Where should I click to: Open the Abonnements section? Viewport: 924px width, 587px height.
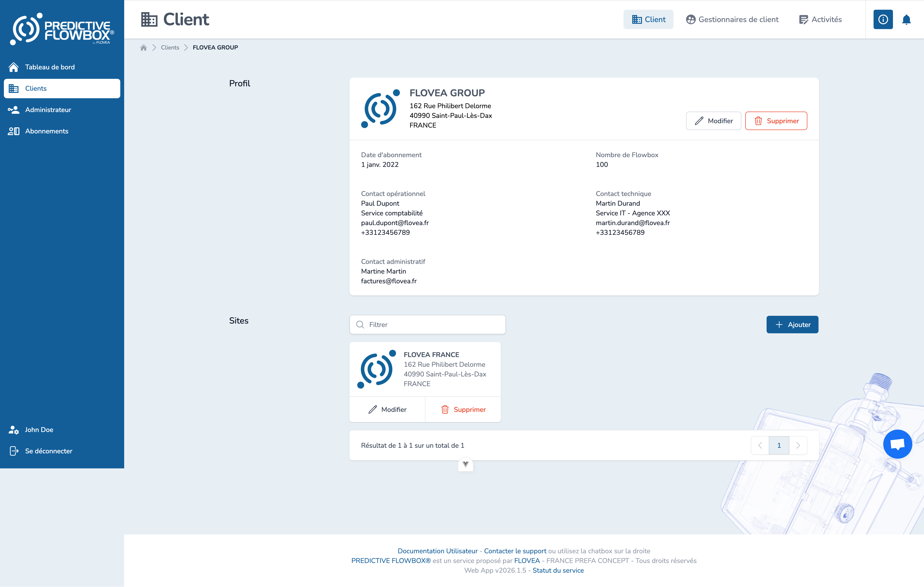(14, 131)
